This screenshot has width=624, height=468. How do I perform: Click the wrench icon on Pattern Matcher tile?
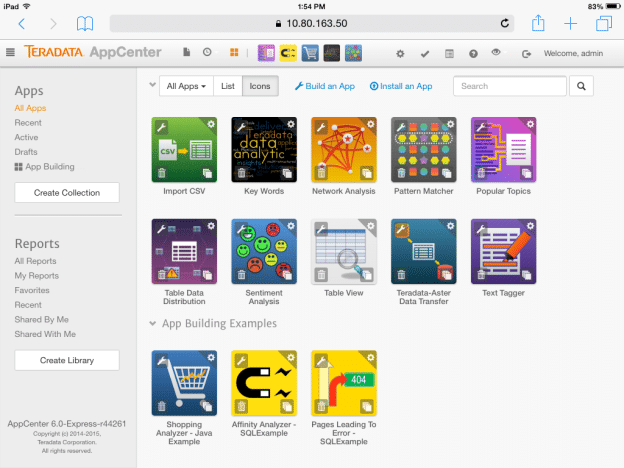(x=398, y=125)
